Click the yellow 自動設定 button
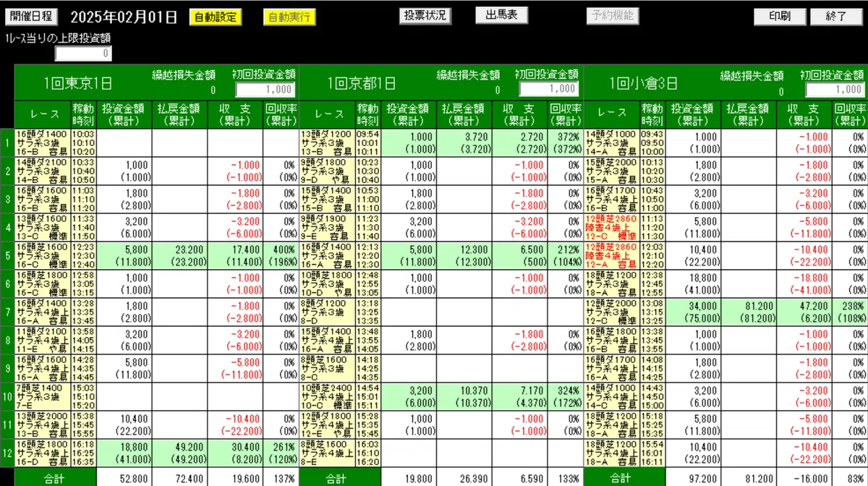 (x=216, y=17)
